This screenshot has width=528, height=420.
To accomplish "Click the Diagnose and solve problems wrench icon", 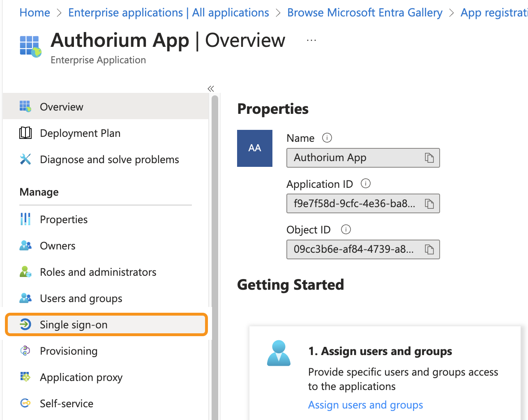I will (x=25, y=159).
